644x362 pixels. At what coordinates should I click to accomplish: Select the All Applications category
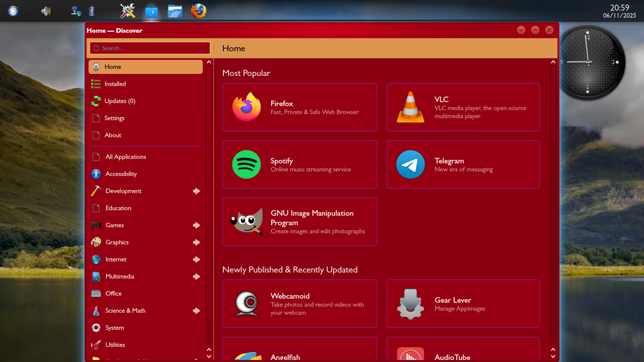(126, 157)
